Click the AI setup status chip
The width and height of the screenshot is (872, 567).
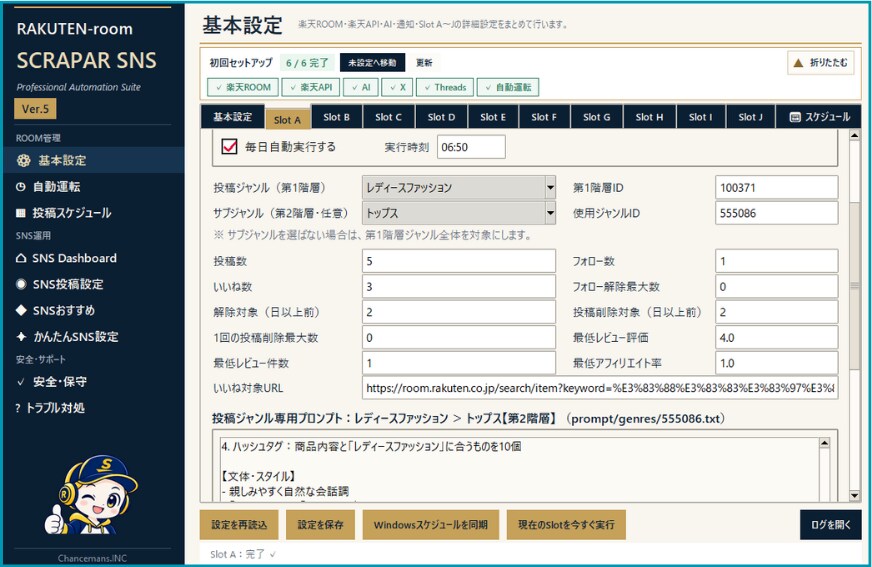(361, 87)
